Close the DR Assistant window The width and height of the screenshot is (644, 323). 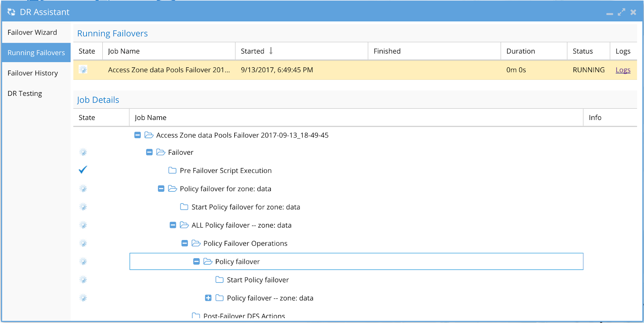pyautogui.click(x=633, y=12)
